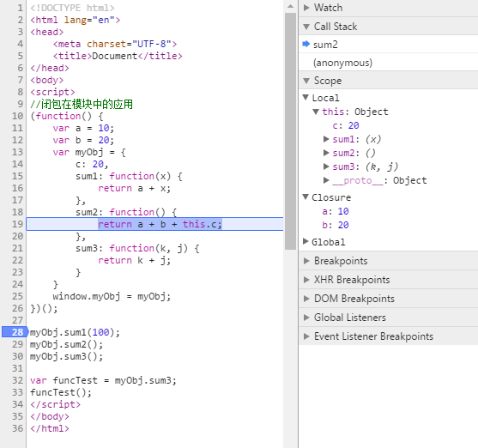Toggle breakpoint on line number 33
The width and height of the screenshot is (478, 448).
17,392
